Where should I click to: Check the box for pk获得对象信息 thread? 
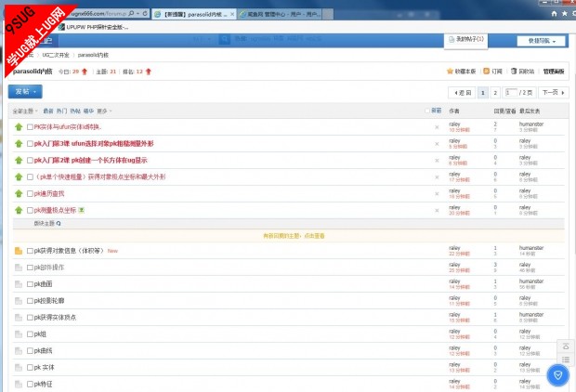pyautogui.click(x=30, y=251)
